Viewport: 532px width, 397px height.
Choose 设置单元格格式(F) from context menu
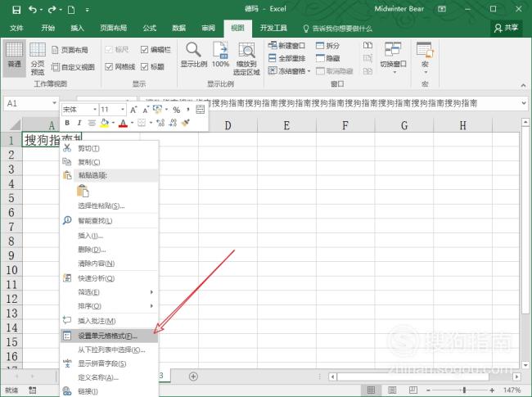[x=109, y=336]
